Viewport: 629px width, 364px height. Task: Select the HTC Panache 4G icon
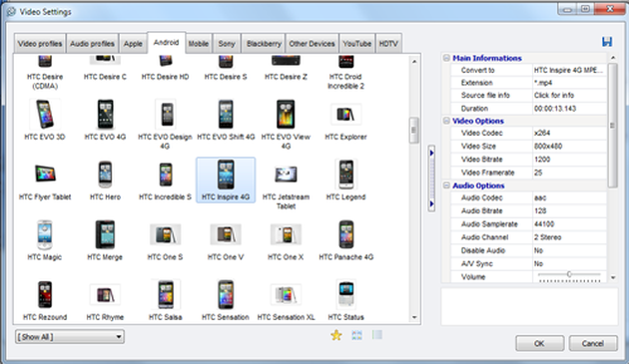coord(345,234)
